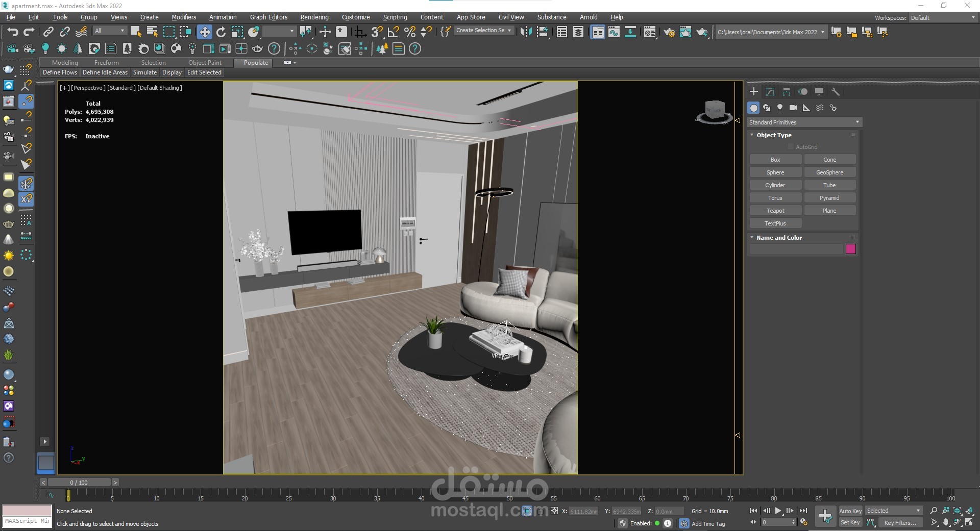This screenshot has height=531, width=980.
Task: Toggle Window/Crossing selection mode
Action: (185, 32)
